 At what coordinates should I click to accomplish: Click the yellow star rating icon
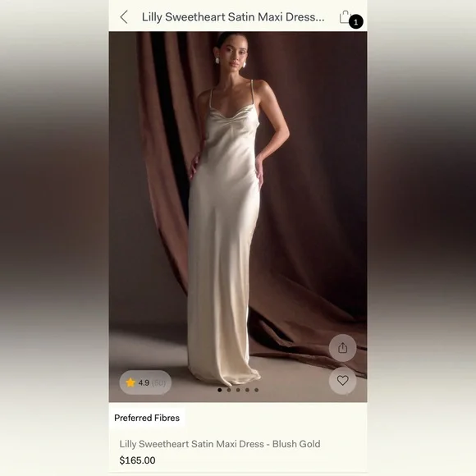[x=130, y=382]
